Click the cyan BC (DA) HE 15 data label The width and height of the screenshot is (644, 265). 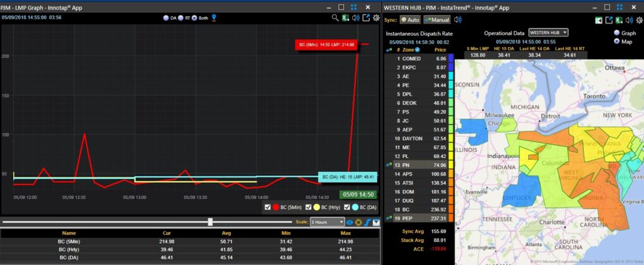tap(347, 177)
